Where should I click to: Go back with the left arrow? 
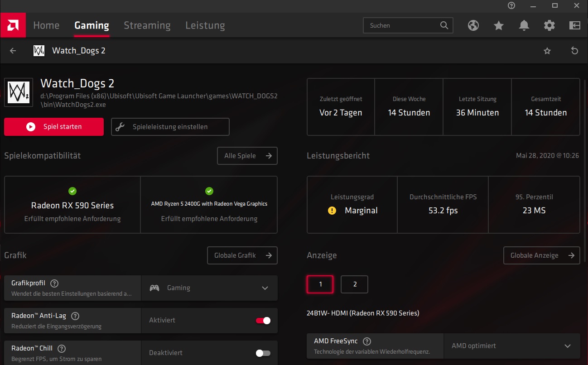click(x=13, y=51)
